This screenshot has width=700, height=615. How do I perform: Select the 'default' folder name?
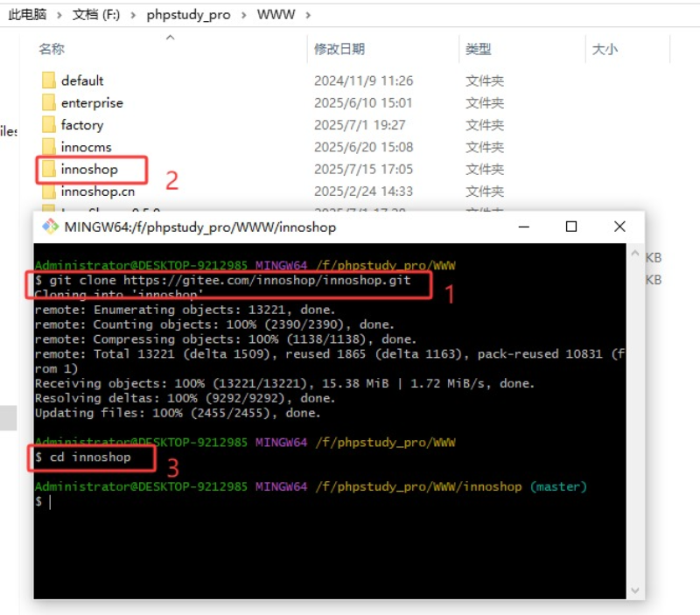point(82,80)
